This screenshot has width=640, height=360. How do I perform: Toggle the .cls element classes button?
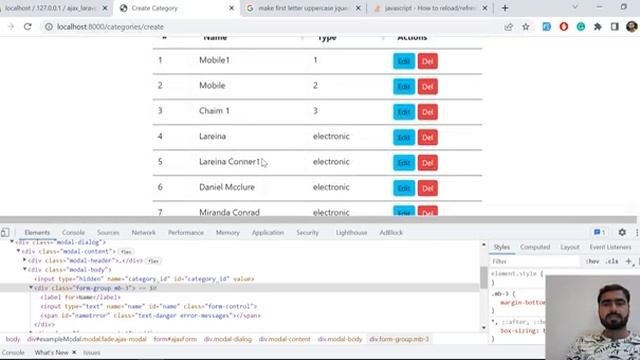(x=611, y=261)
